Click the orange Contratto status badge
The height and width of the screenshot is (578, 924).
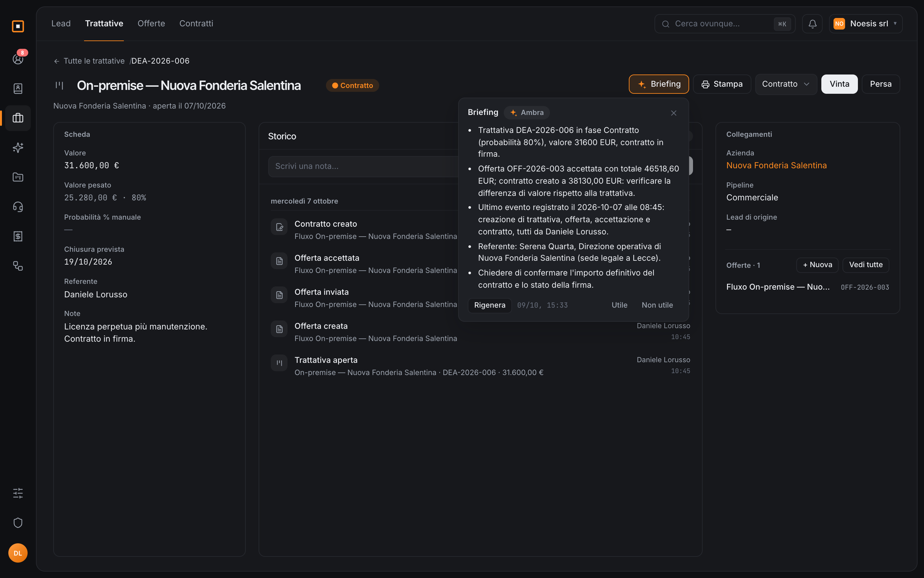pyautogui.click(x=352, y=85)
